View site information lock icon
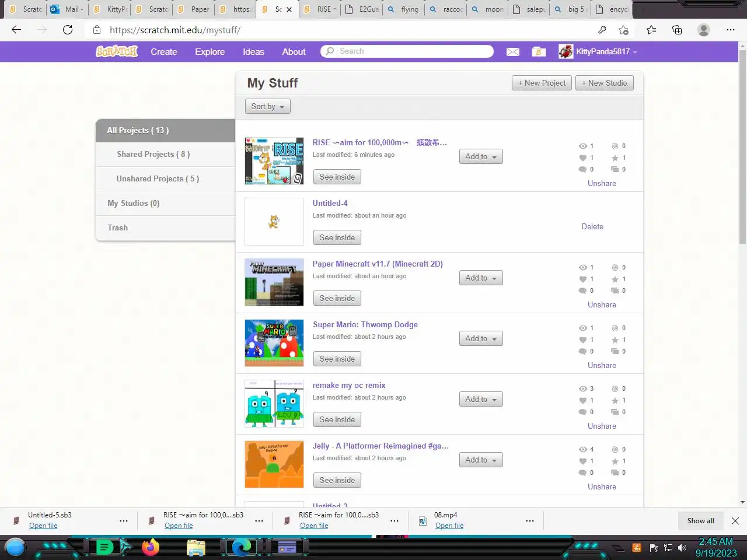Image resolution: width=747 pixels, height=560 pixels. [x=97, y=30]
